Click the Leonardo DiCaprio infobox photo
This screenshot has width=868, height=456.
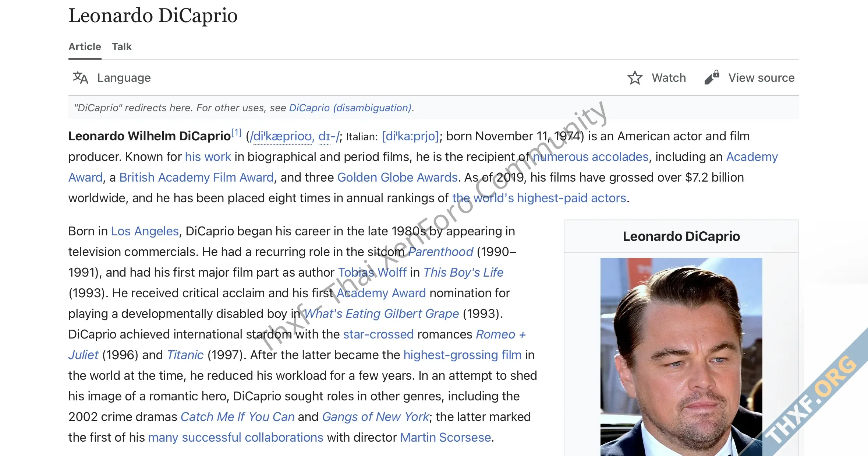click(681, 357)
